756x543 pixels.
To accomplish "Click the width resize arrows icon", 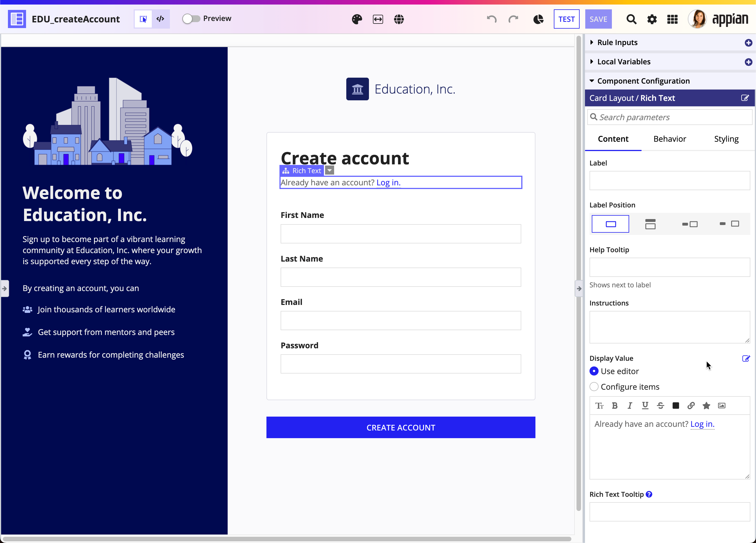I will pos(378,19).
